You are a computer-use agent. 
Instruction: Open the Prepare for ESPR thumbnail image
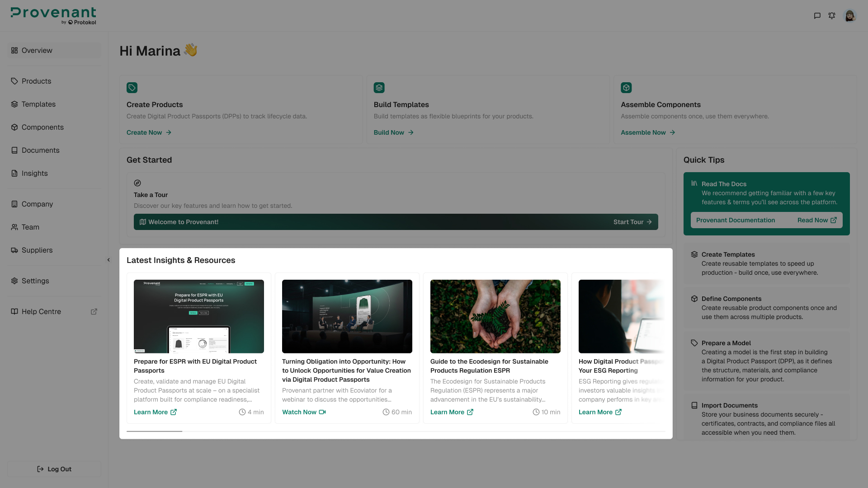point(199,316)
